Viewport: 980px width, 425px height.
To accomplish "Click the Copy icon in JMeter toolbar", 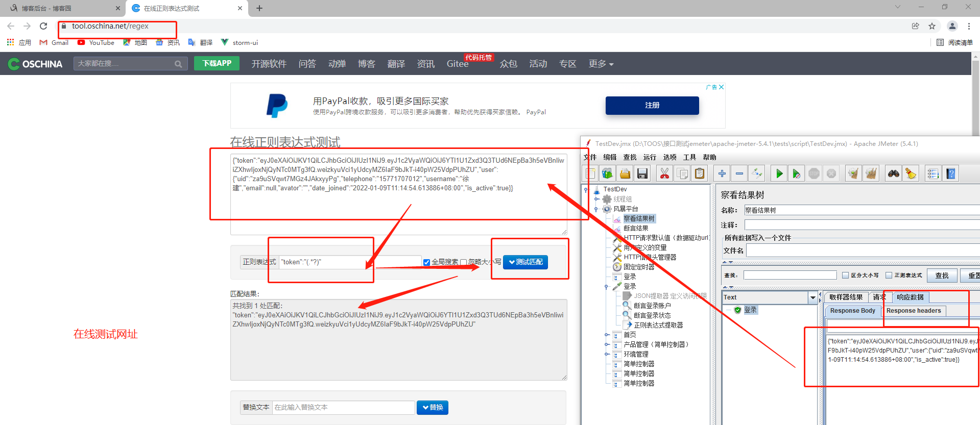I will [682, 173].
